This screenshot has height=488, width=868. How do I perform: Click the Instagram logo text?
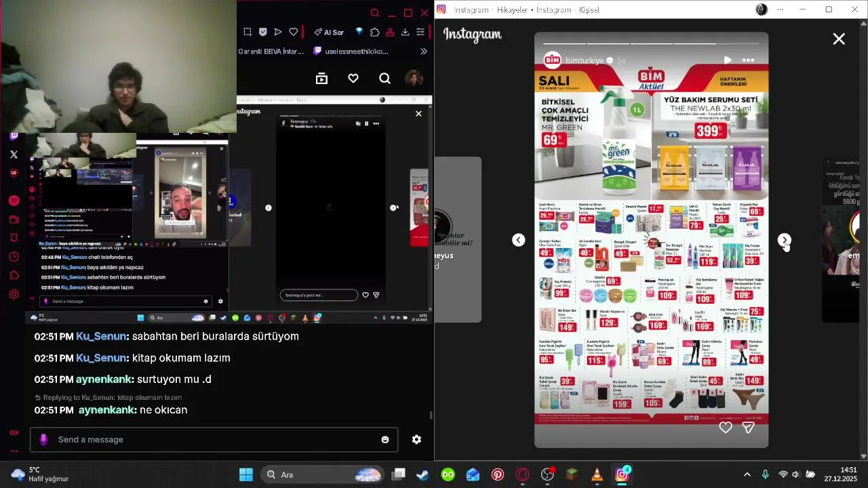click(473, 35)
